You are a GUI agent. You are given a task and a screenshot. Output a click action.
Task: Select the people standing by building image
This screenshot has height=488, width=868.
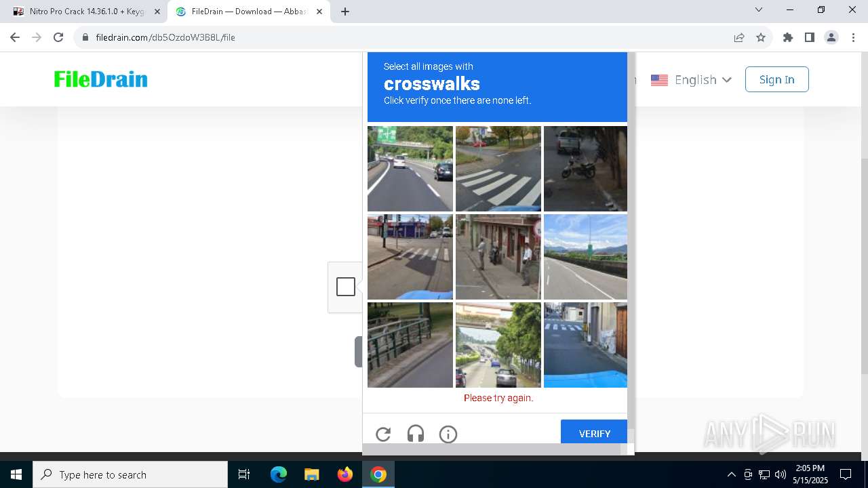pyautogui.click(x=498, y=257)
